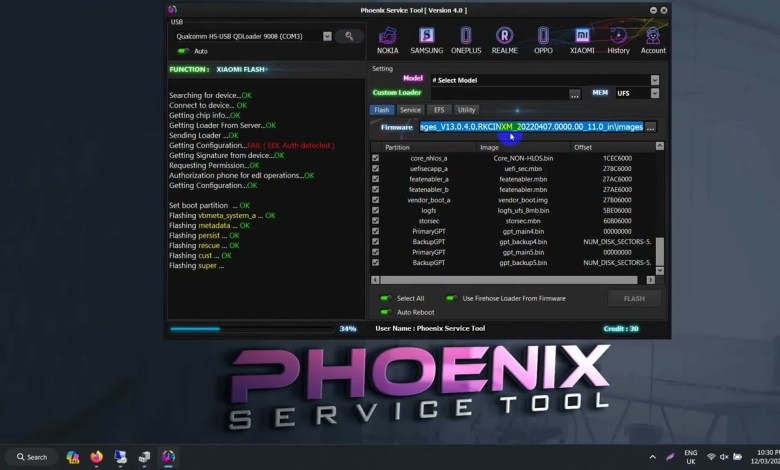Choose the ONEPLUS phone icon
Image resolution: width=780 pixels, height=470 pixels.
pyautogui.click(x=466, y=39)
